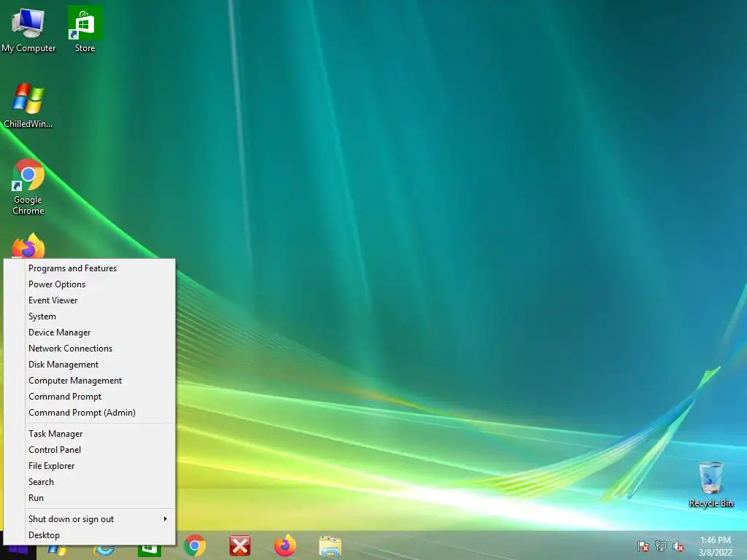Open the Recycle Bin icon
The image size is (747, 560).
[x=711, y=484]
